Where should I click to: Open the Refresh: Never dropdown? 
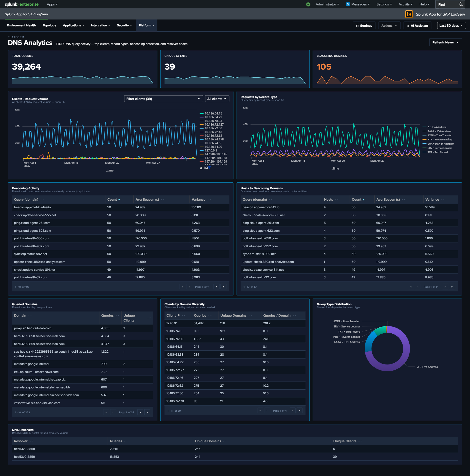point(445,42)
